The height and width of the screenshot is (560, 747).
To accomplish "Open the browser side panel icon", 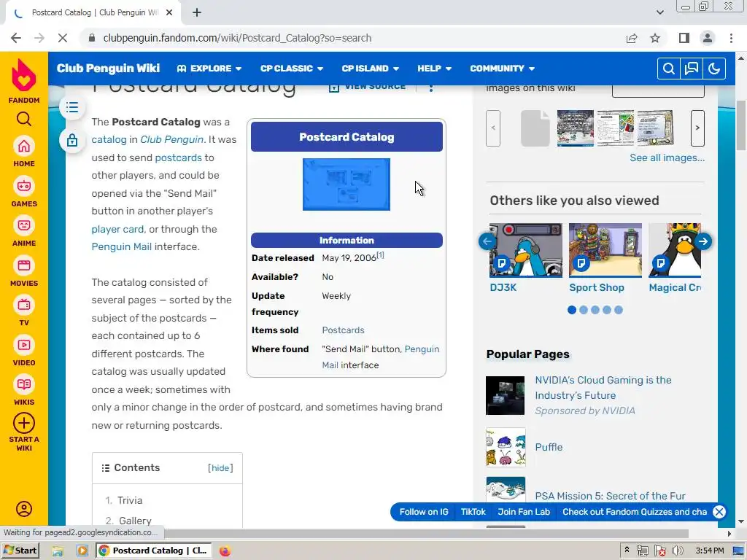I will point(684,38).
